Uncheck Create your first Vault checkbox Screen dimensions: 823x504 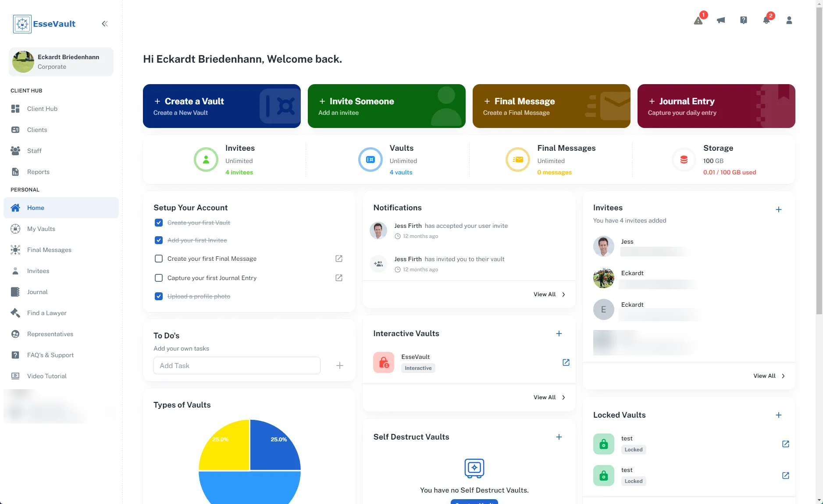pyautogui.click(x=159, y=223)
